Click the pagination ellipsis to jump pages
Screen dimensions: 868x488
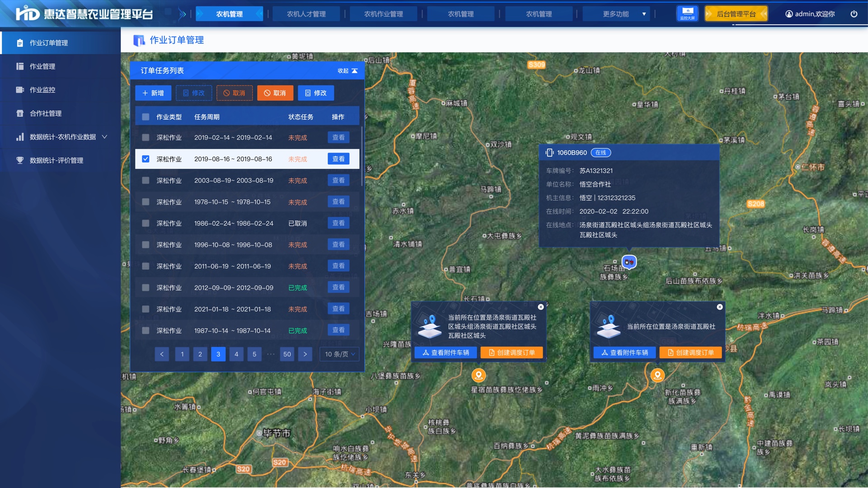tap(271, 354)
